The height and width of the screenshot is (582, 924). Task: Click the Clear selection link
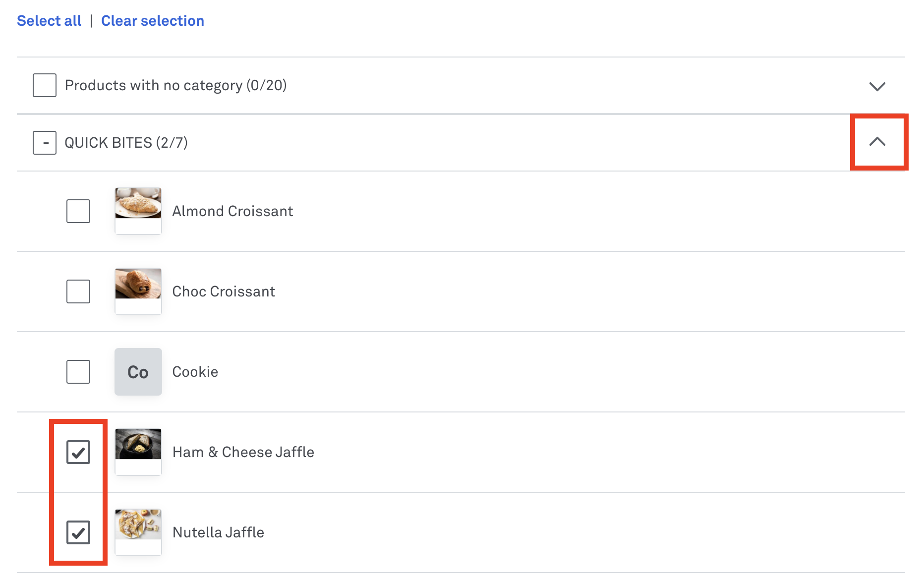153,21
